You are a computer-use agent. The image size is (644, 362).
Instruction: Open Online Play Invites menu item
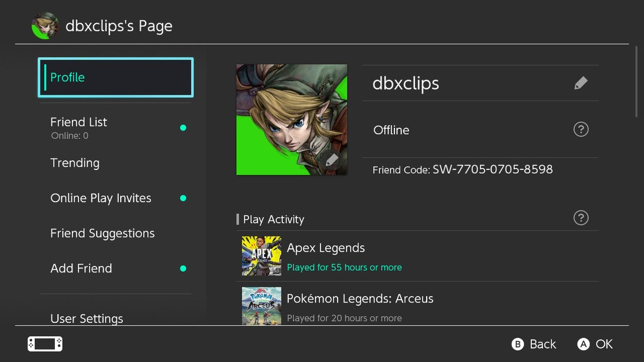pos(115,198)
